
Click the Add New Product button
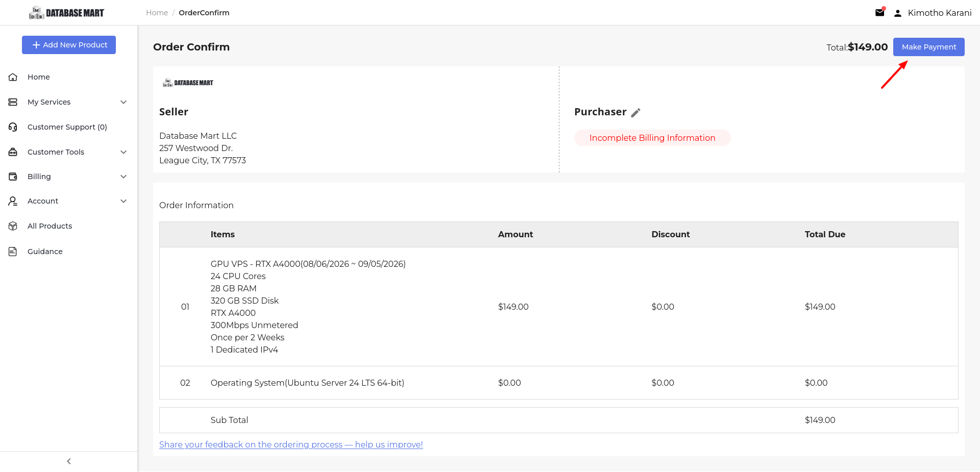tap(69, 45)
